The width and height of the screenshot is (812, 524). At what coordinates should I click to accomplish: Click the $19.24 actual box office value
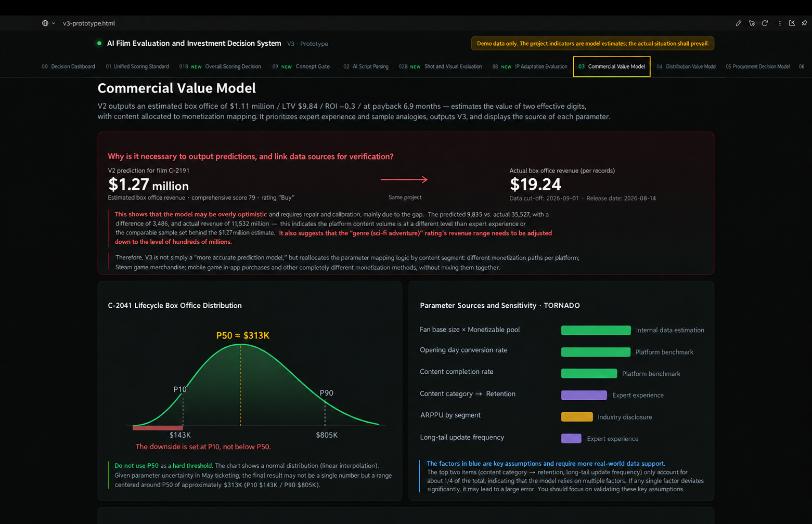[535, 184]
